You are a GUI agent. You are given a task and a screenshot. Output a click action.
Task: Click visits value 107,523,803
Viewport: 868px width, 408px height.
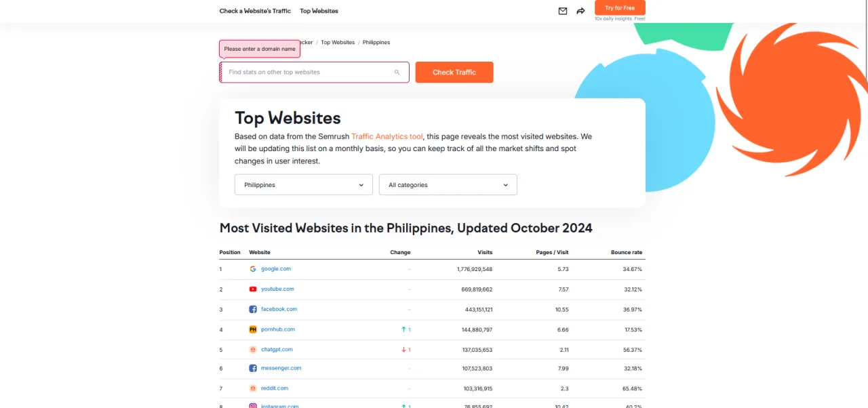pyautogui.click(x=477, y=369)
